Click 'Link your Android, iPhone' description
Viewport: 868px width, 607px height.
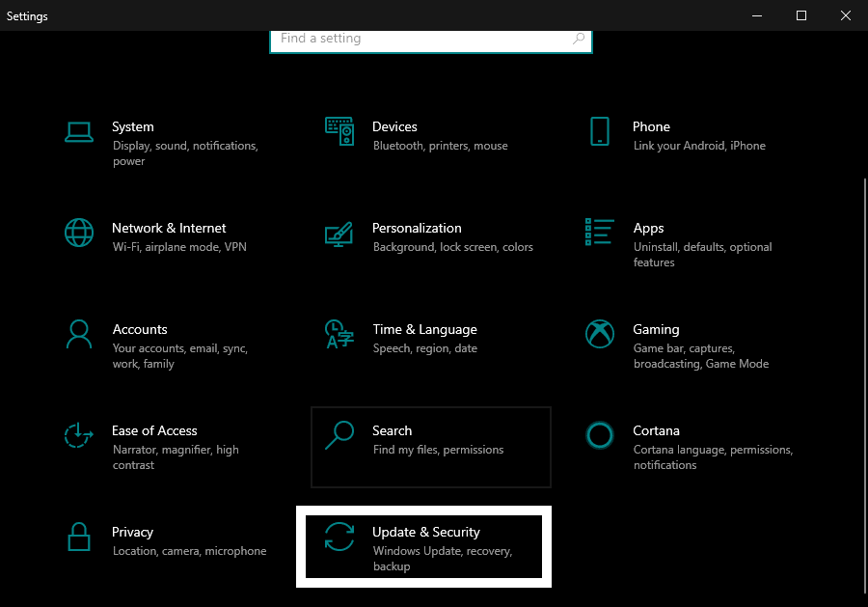(x=699, y=146)
